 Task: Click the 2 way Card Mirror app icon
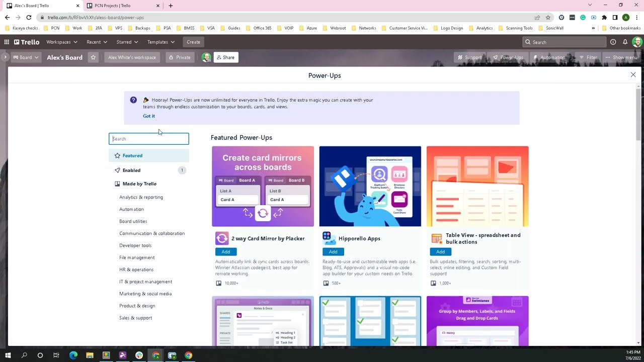(222, 238)
